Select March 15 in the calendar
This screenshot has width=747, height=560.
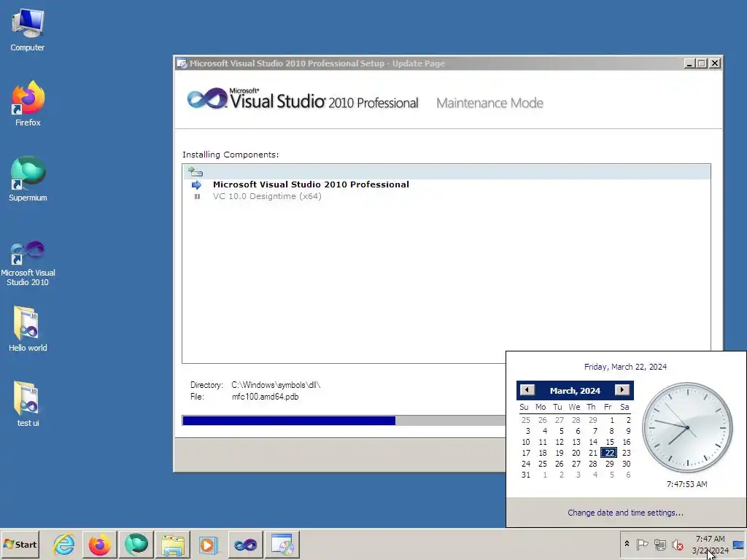(609, 442)
